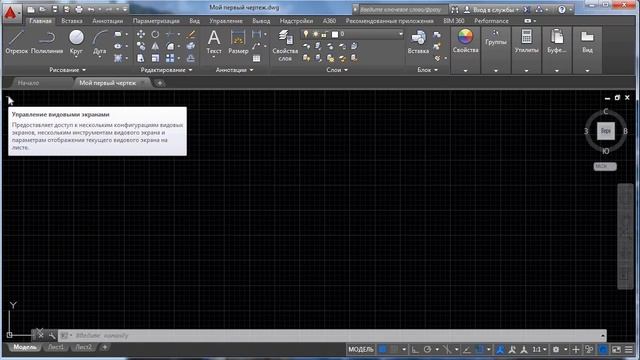Image resolution: width=640 pixels, height=360 pixels.
Task: Expand the Аннотации panel
Action: (x=234, y=70)
